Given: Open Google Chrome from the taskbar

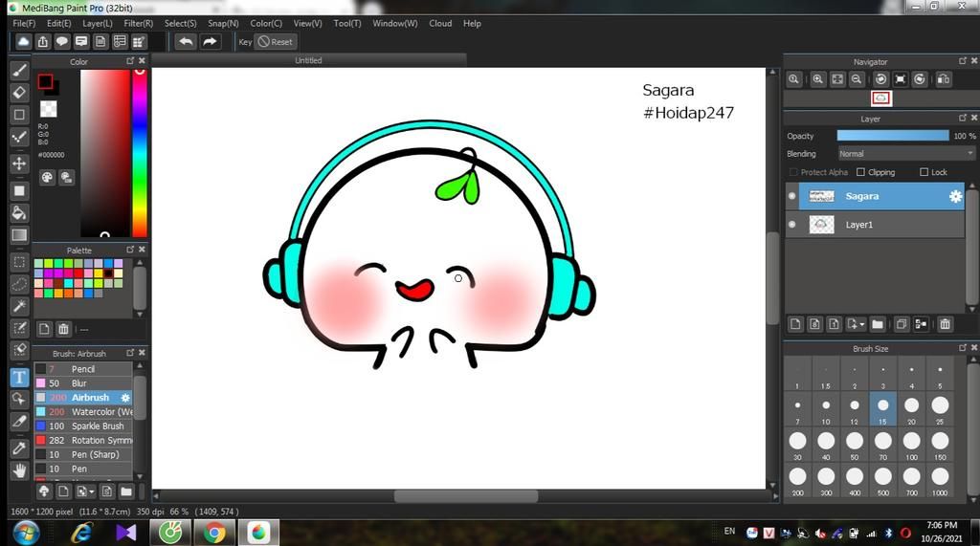Looking at the screenshot, I should click(213, 533).
